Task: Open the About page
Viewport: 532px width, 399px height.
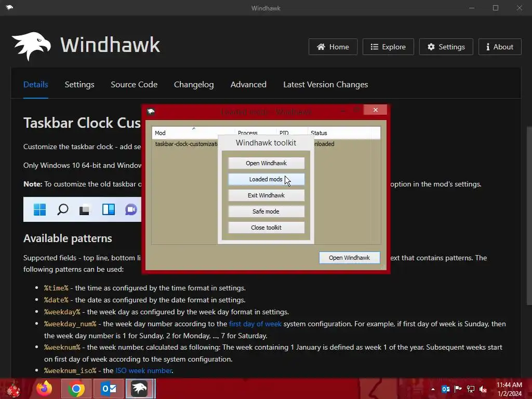Action: (x=499, y=47)
